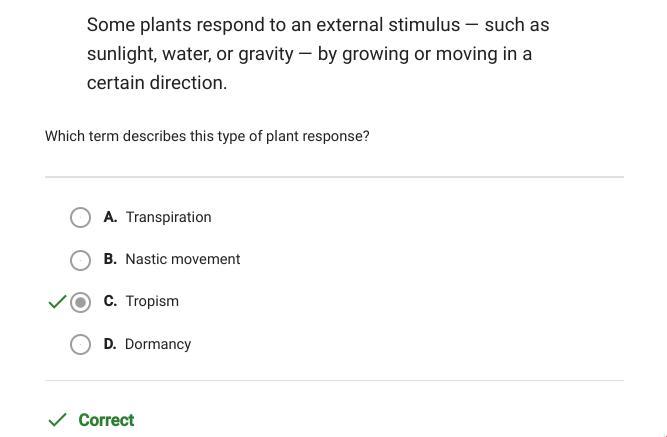Click the green Correct feedback label
The width and height of the screenshot is (667, 437).
106,420
